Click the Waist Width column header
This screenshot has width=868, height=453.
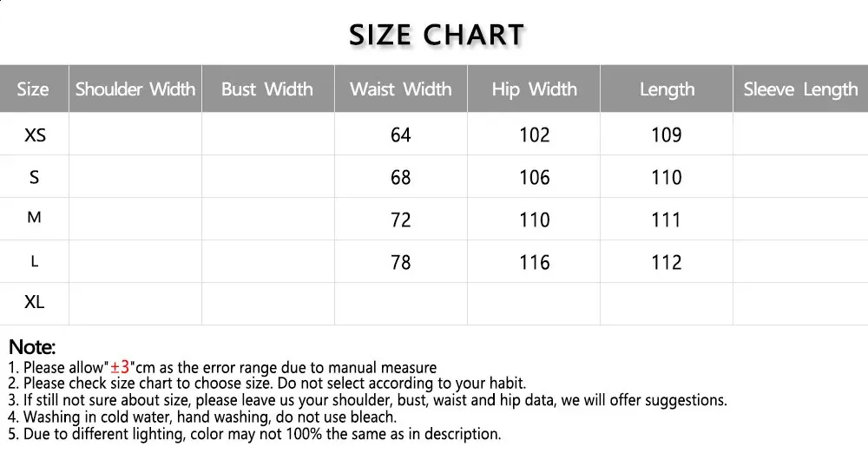[400, 89]
